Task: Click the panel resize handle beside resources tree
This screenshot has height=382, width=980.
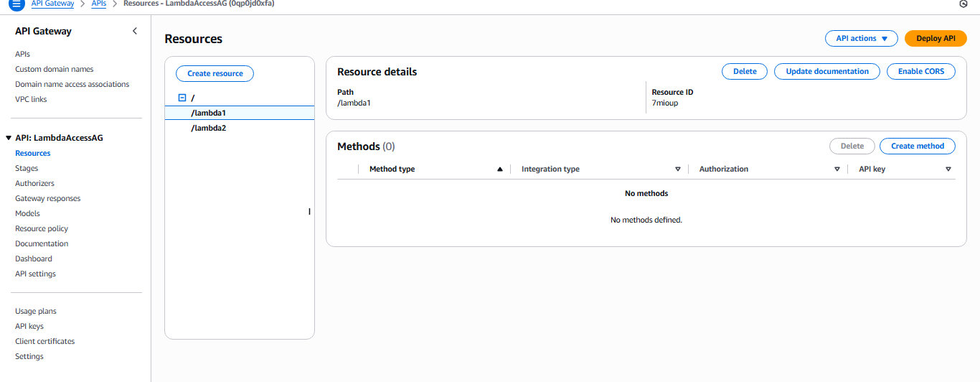Action: [x=309, y=212]
